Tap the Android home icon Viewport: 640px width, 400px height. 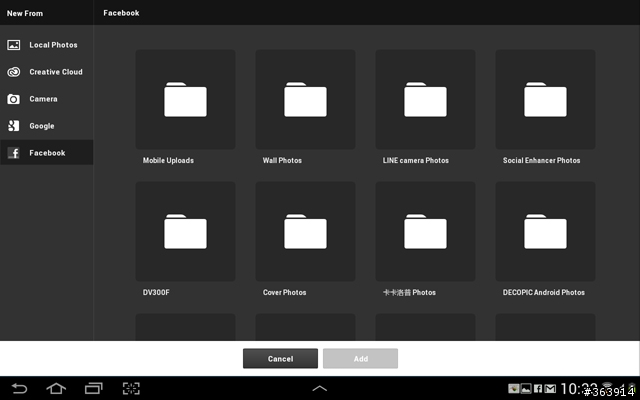[56, 388]
